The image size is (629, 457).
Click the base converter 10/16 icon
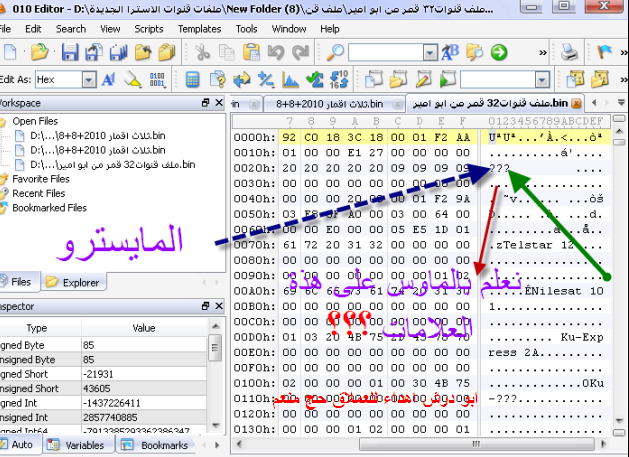[x=339, y=80]
